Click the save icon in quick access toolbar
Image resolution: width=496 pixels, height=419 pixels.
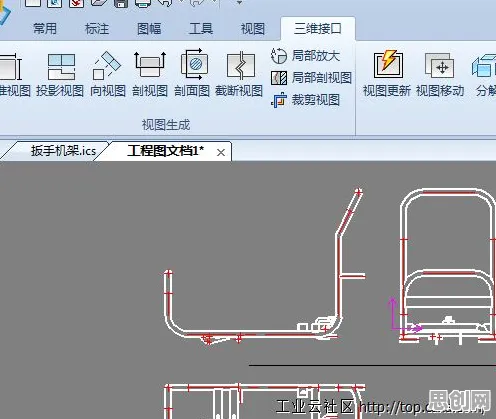pos(121,3)
